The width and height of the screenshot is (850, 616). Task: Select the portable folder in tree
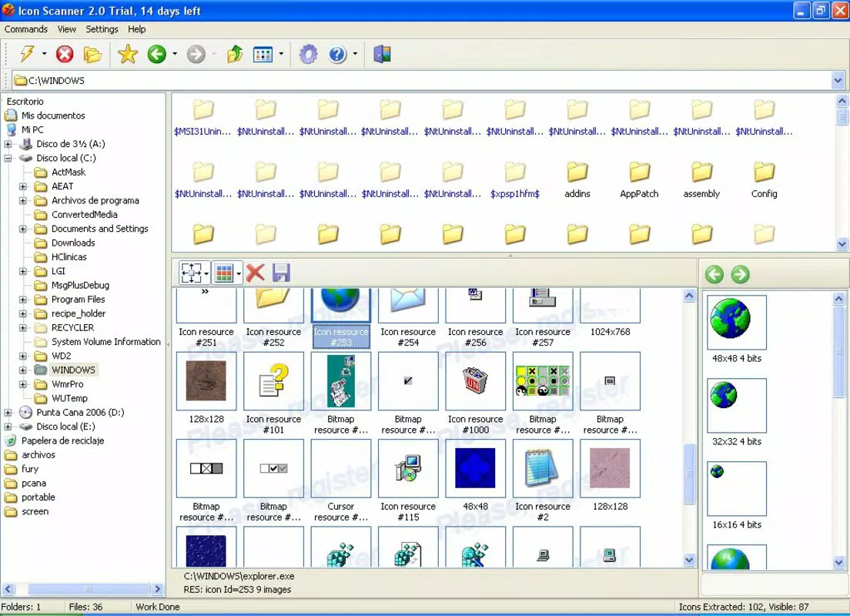[x=38, y=497]
